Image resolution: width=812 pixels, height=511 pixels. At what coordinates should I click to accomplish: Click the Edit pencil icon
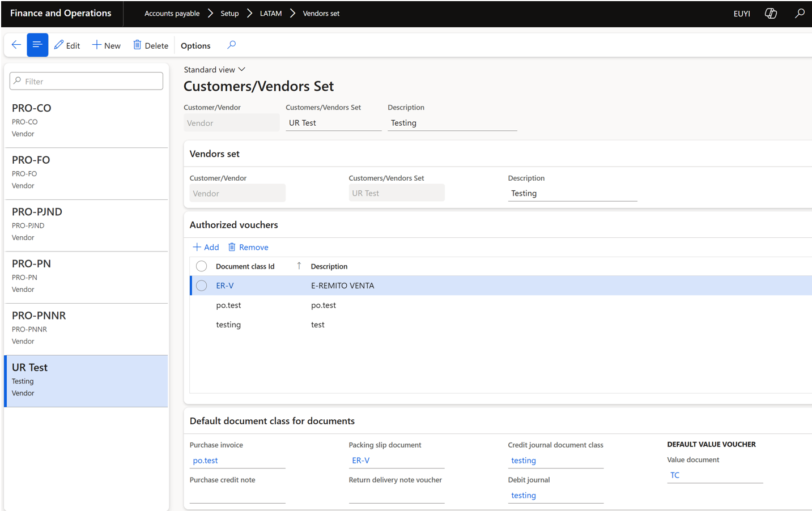point(59,45)
